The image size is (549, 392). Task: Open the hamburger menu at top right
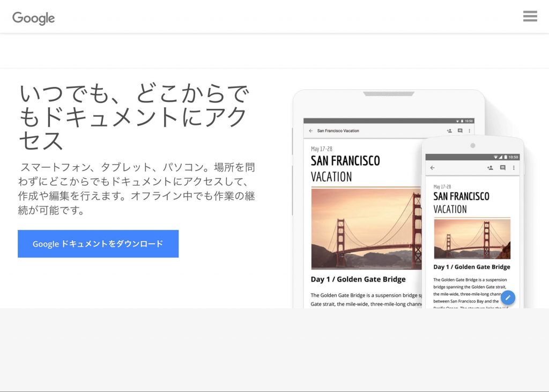pos(530,16)
